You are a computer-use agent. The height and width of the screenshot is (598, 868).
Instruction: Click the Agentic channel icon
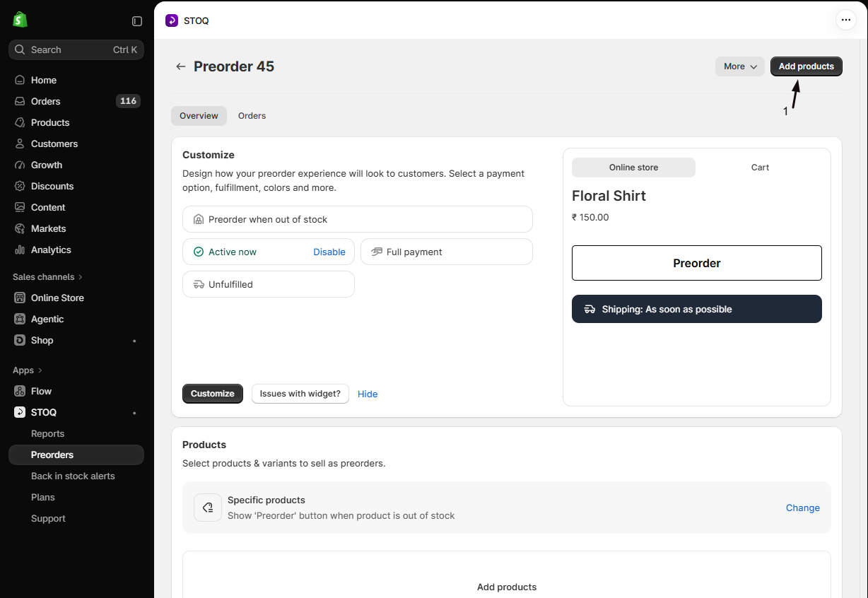tap(20, 319)
